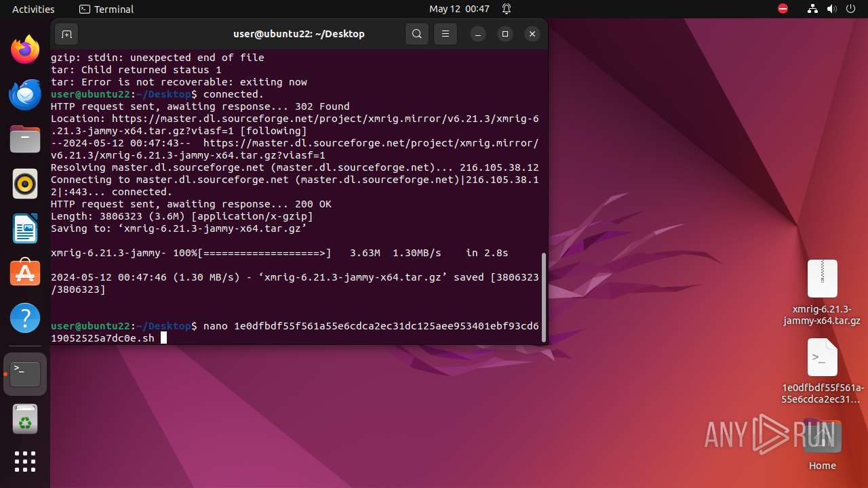Click the download progress bar line
Viewport: 868px width, 488px height.
279,253
